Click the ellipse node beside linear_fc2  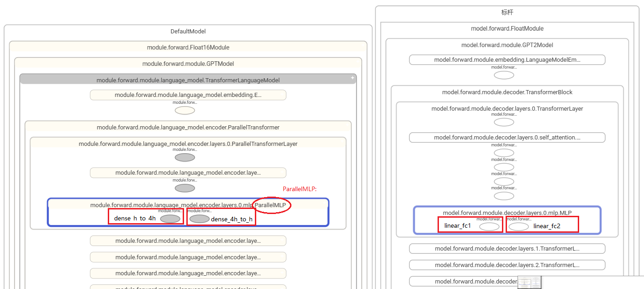pos(519,226)
